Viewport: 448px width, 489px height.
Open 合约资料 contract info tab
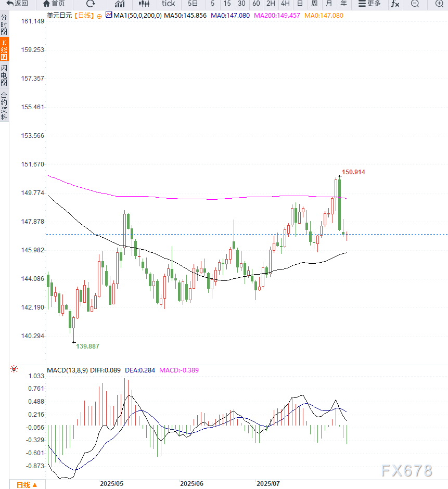click(x=4, y=106)
